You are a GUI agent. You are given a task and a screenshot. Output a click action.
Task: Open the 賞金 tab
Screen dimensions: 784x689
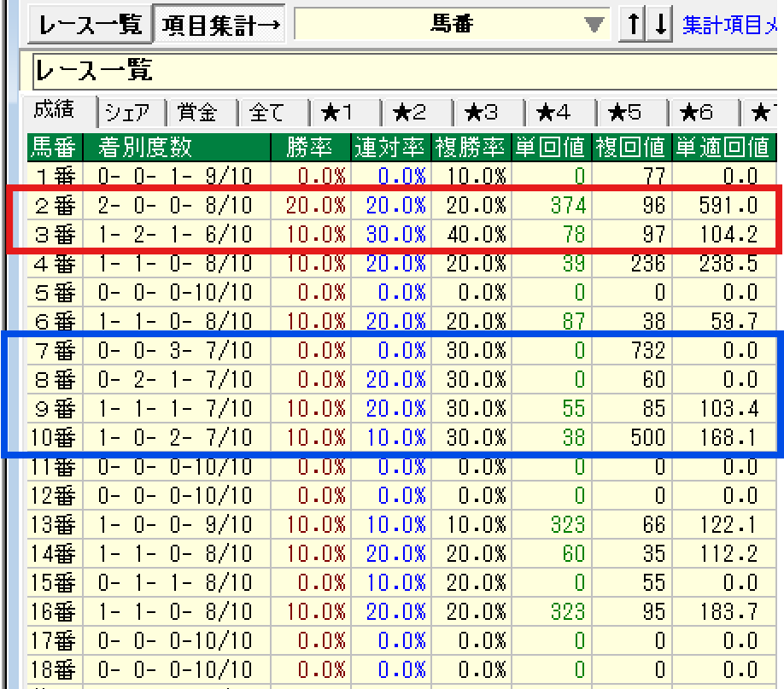click(198, 113)
